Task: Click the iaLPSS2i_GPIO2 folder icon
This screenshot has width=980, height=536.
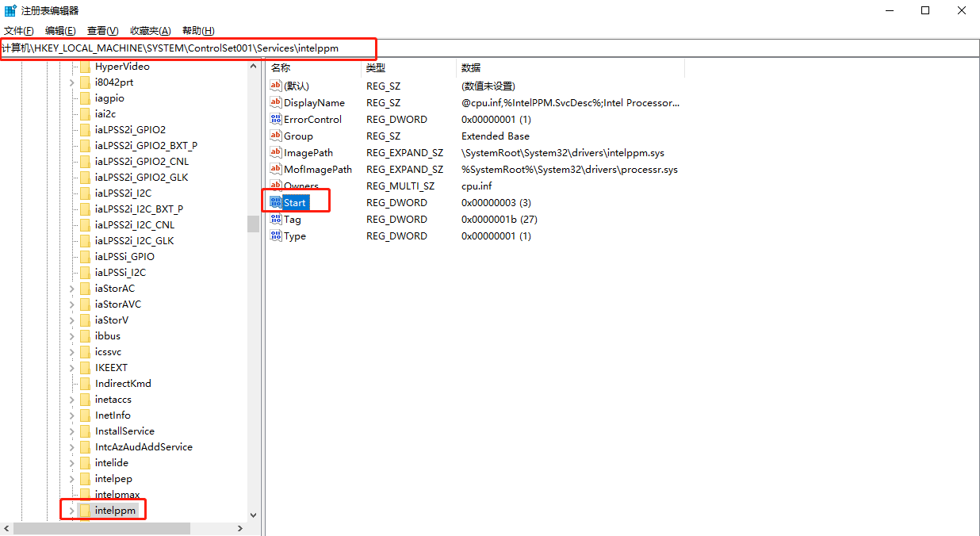Action: (x=85, y=130)
